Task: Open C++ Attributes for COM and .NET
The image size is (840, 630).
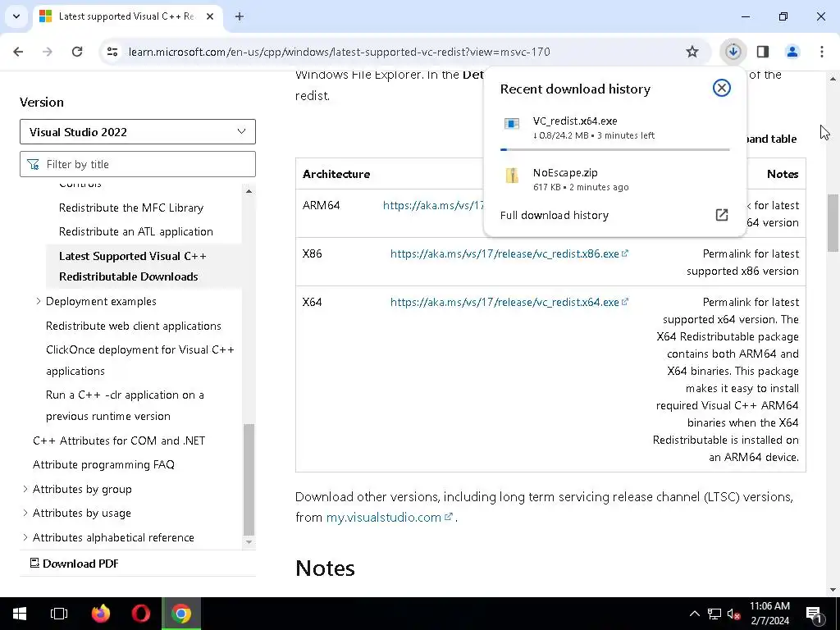Action: tap(119, 441)
